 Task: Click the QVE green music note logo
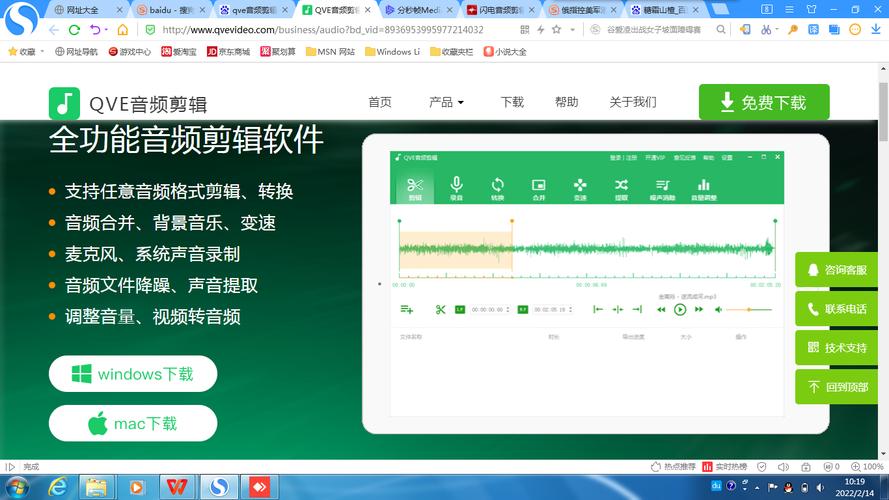64,103
